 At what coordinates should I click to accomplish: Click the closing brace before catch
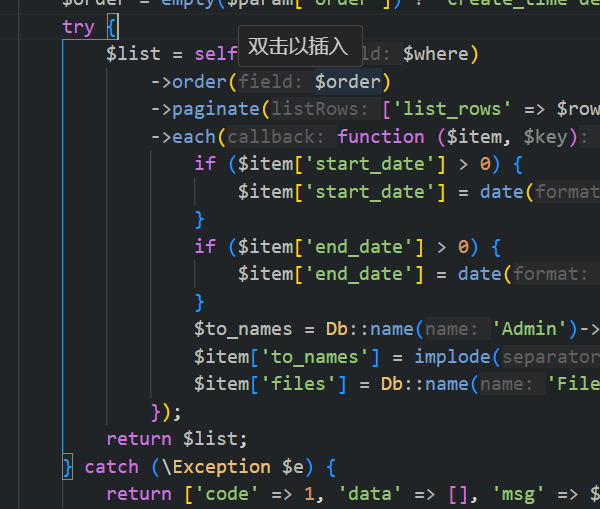click(x=68, y=466)
